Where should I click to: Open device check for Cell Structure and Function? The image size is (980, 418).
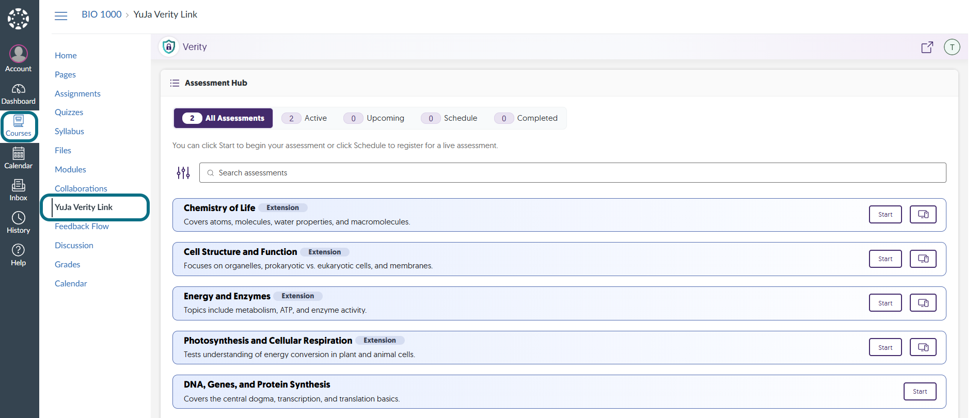tap(923, 259)
